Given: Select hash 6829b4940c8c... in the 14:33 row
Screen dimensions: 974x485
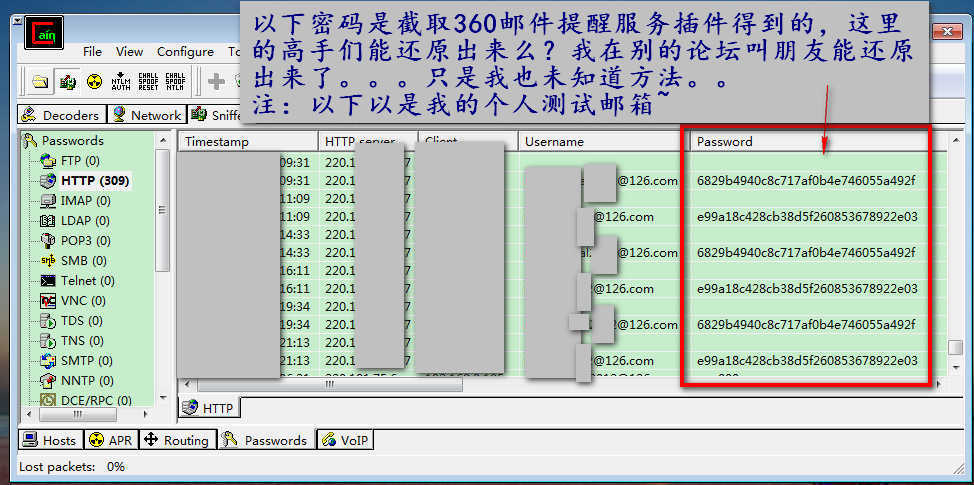Looking at the screenshot, I should (806, 253).
